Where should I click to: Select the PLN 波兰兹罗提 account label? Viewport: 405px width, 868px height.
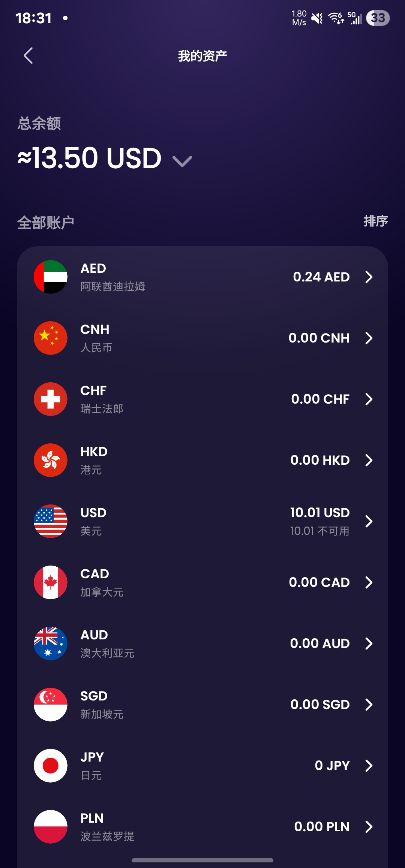(x=107, y=827)
